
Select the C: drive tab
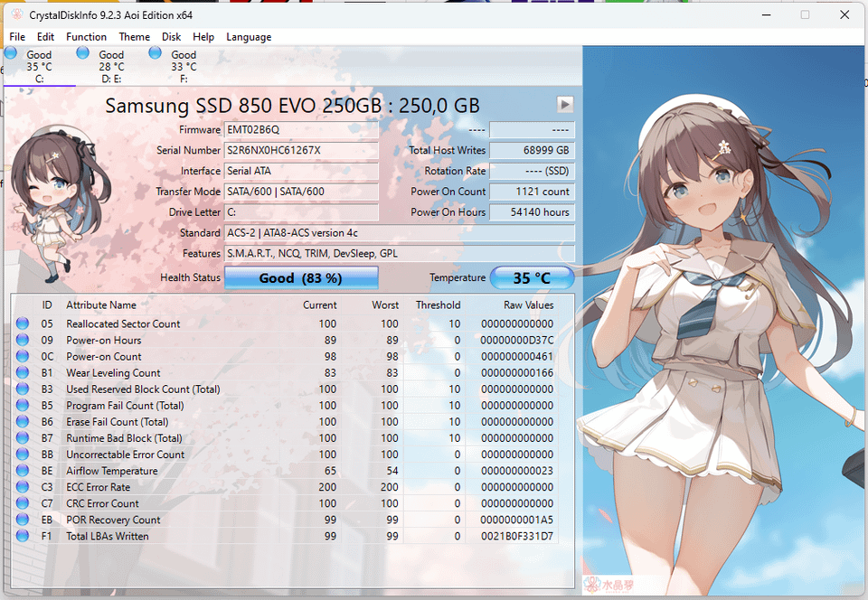click(x=39, y=66)
